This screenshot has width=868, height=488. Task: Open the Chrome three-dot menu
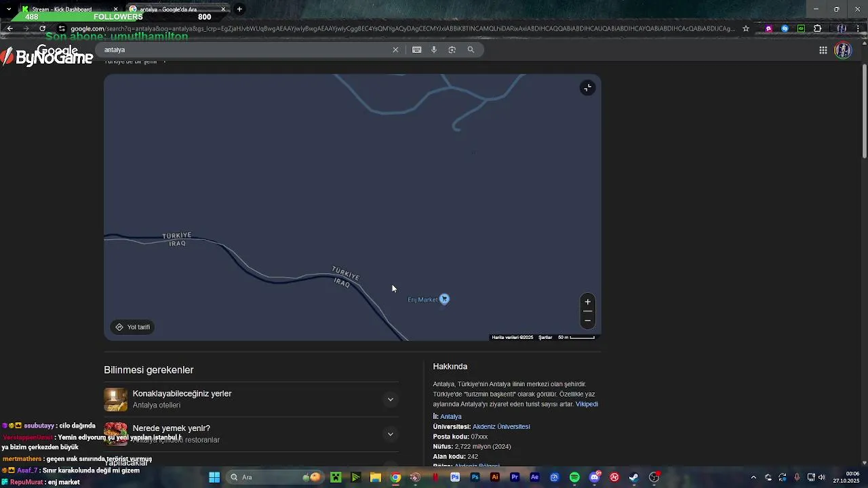click(x=859, y=28)
